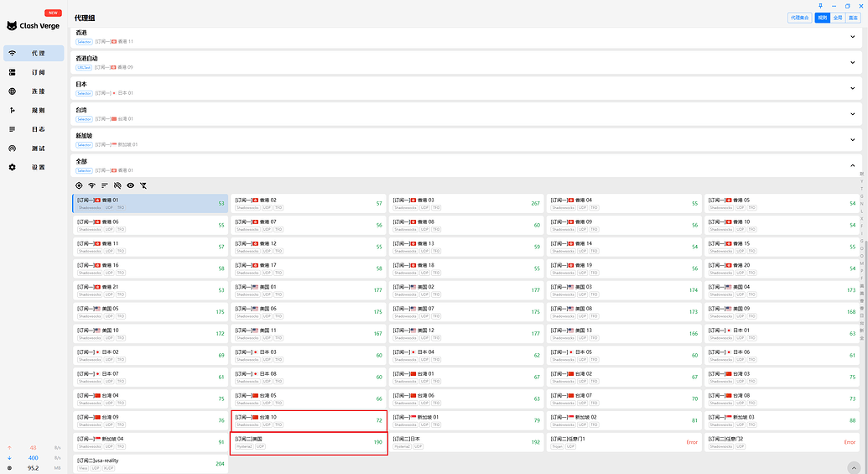The image size is (868, 474).
Task: Select the usa-reality Vless node
Action: coord(150,463)
